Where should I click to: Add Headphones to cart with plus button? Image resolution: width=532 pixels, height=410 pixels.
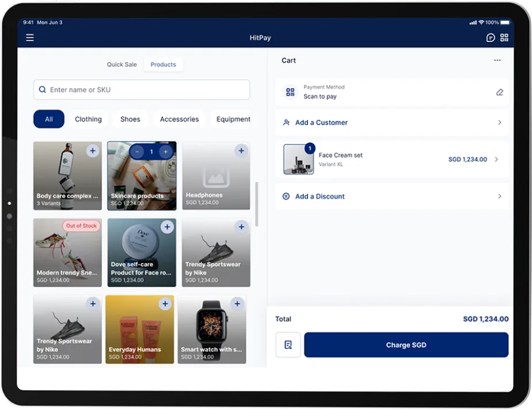pyautogui.click(x=241, y=151)
